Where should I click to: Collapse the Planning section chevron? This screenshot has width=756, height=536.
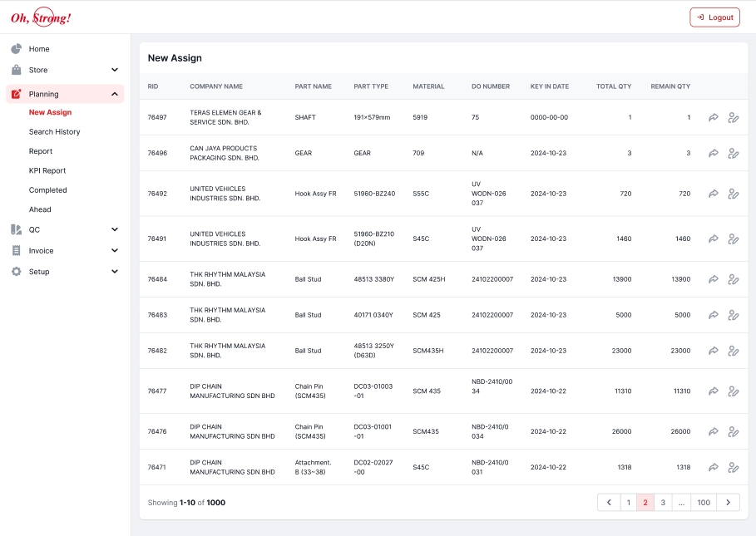tap(115, 95)
